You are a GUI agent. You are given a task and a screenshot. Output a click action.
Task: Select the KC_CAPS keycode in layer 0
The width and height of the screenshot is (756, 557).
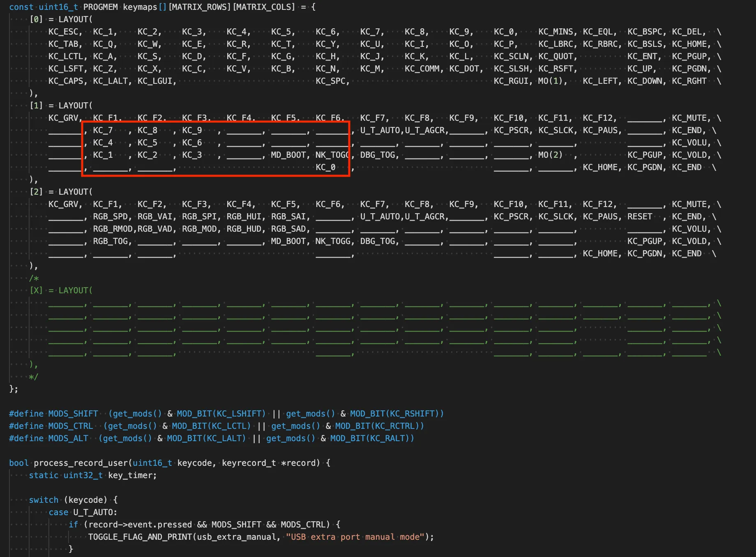point(67,81)
